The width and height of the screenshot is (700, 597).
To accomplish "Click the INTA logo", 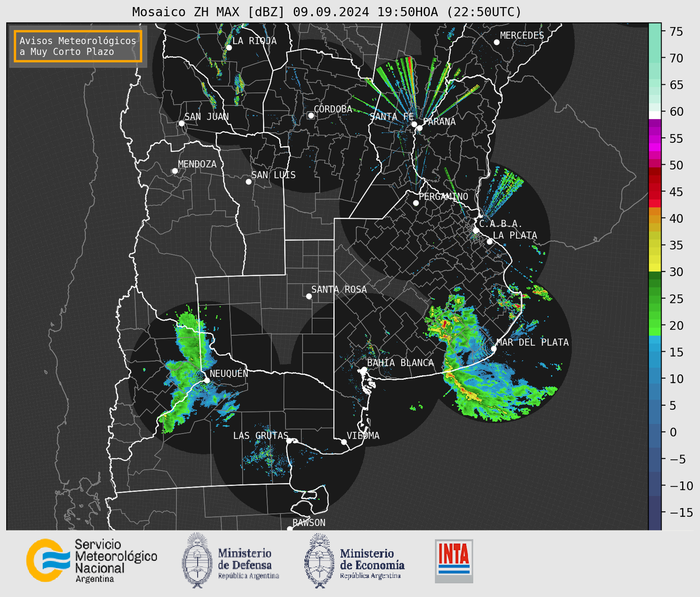I will [454, 561].
